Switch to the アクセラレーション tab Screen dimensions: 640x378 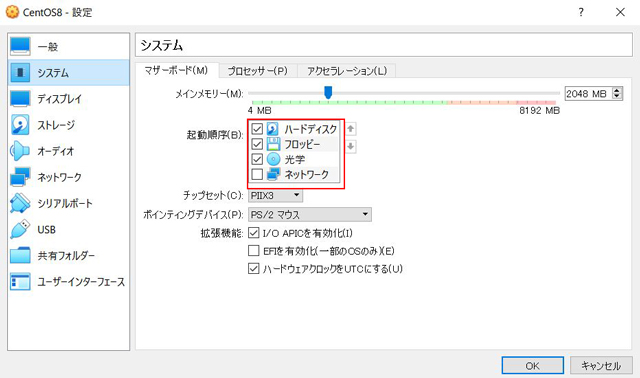click(x=347, y=71)
